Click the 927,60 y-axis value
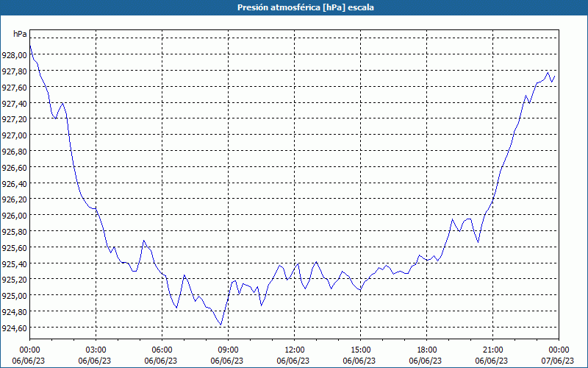 [x=14, y=88]
